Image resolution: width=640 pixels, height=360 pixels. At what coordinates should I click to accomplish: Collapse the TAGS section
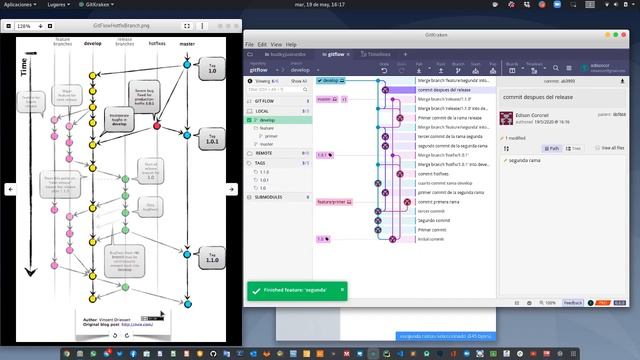[x=279, y=163]
